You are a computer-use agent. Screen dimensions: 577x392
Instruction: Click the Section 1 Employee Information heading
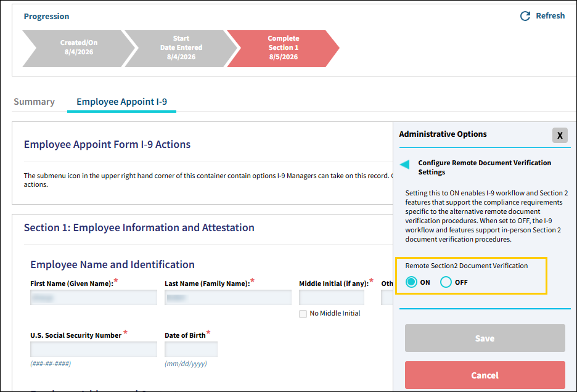point(139,227)
